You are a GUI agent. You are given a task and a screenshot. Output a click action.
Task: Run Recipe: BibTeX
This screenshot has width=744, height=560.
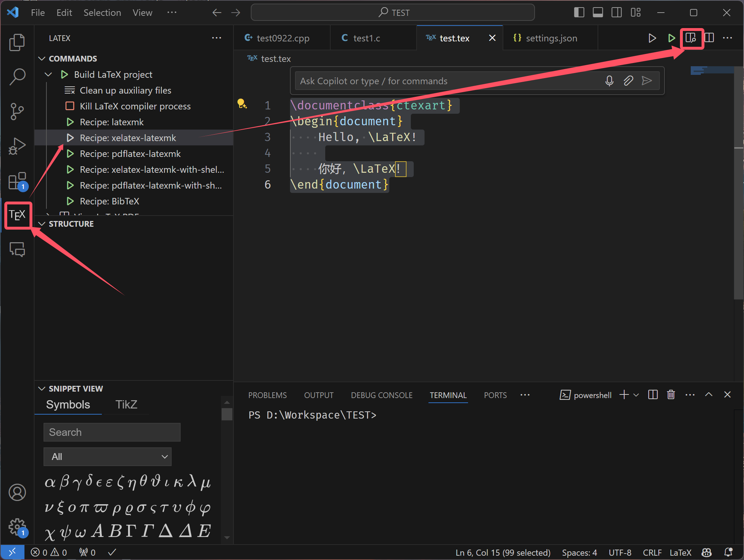[134, 201]
